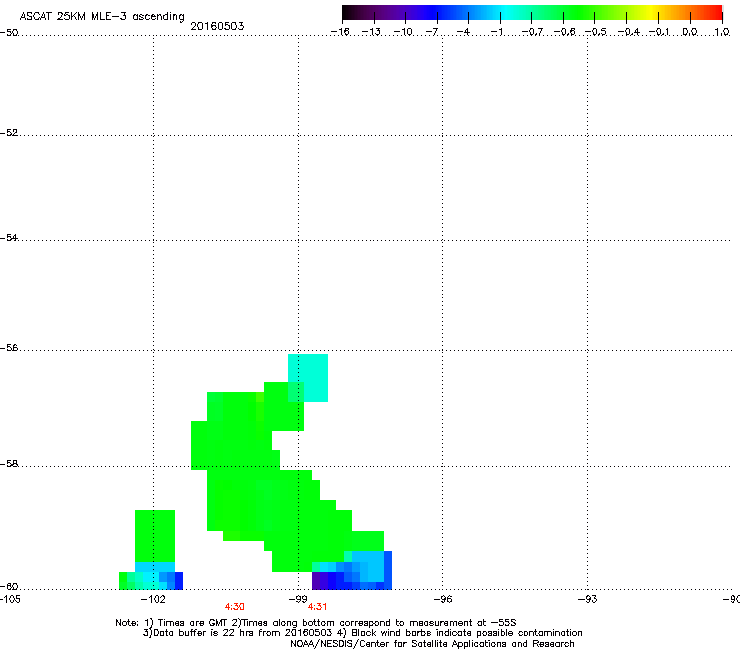Click the purple data cell near -60 latitude
This screenshot has width=740, height=650.
[x=316, y=581]
